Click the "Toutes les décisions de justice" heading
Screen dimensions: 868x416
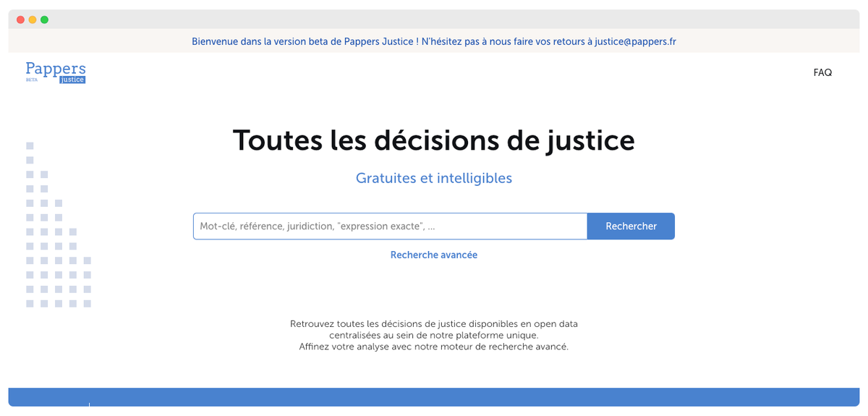point(433,140)
